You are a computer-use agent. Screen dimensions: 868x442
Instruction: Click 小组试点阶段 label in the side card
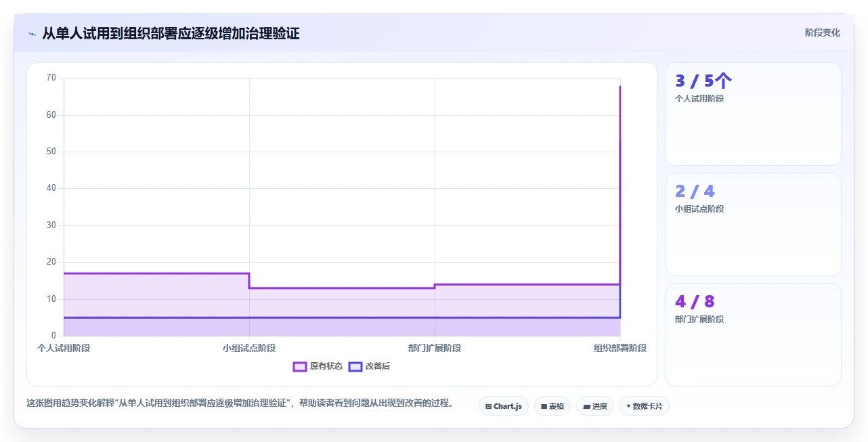pyautogui.click(x=699, y=208)
